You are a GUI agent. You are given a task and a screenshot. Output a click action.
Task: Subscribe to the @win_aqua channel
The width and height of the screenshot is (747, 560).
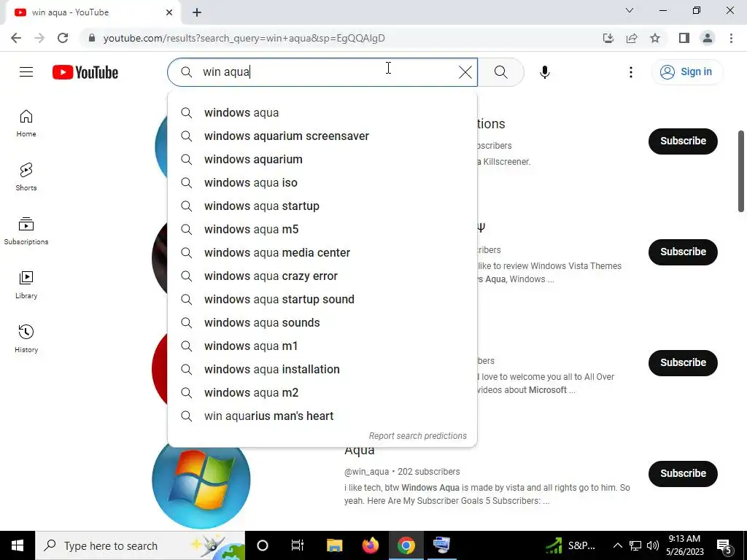683,474
